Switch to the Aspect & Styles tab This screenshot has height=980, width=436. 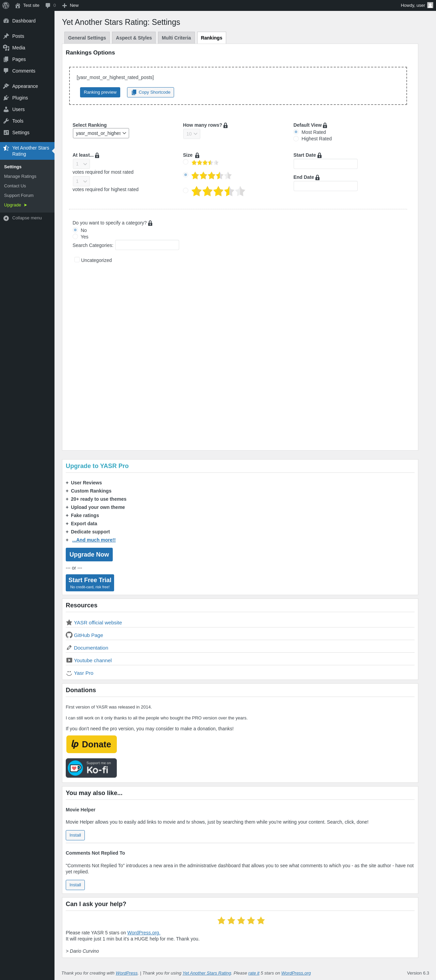pos(134,38)
